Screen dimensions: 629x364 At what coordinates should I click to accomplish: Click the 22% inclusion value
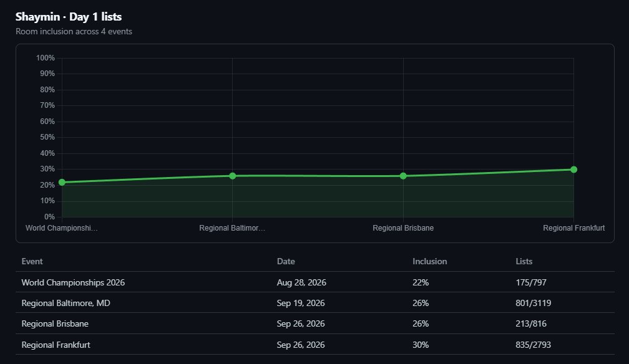click(x=421, y=282)
